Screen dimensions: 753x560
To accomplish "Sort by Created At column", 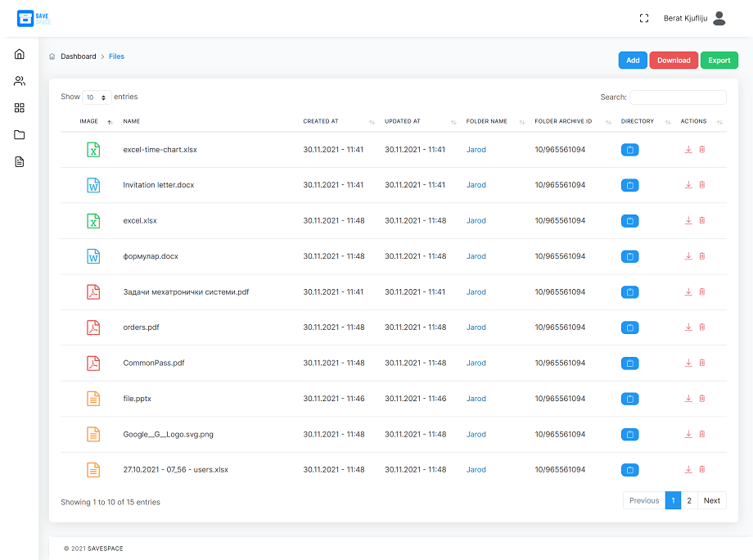I will pos(321,121).
